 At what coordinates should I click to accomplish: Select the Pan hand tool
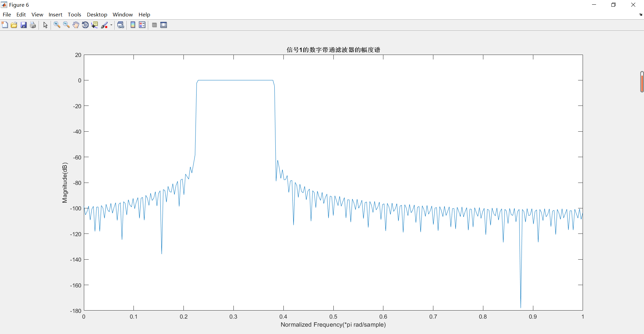click(76, 25)
